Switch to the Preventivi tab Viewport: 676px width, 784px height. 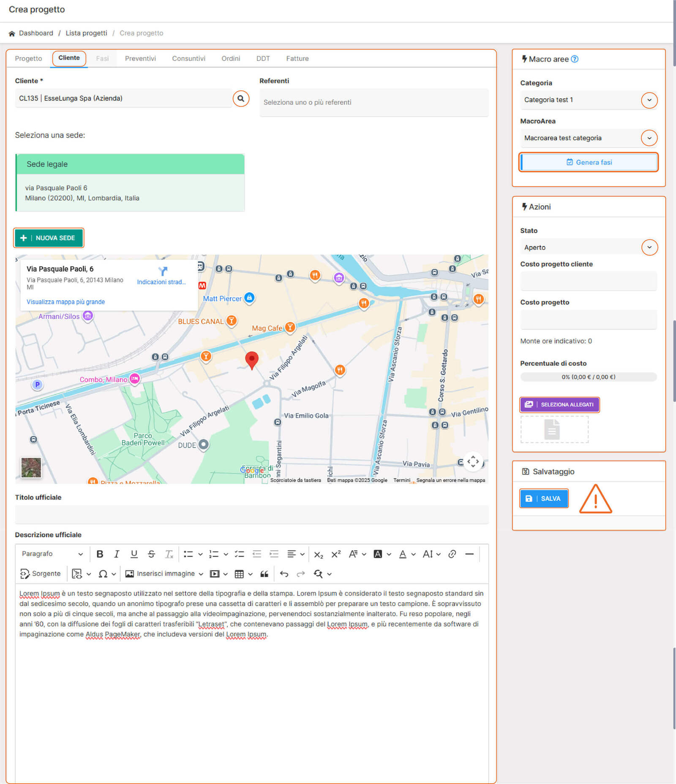point(140,59)
